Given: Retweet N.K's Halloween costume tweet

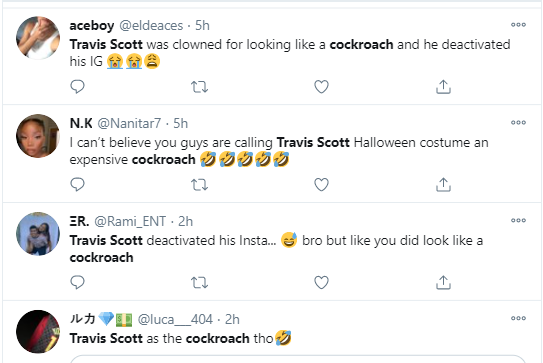Looking at the screenshot, I should 199,185.
